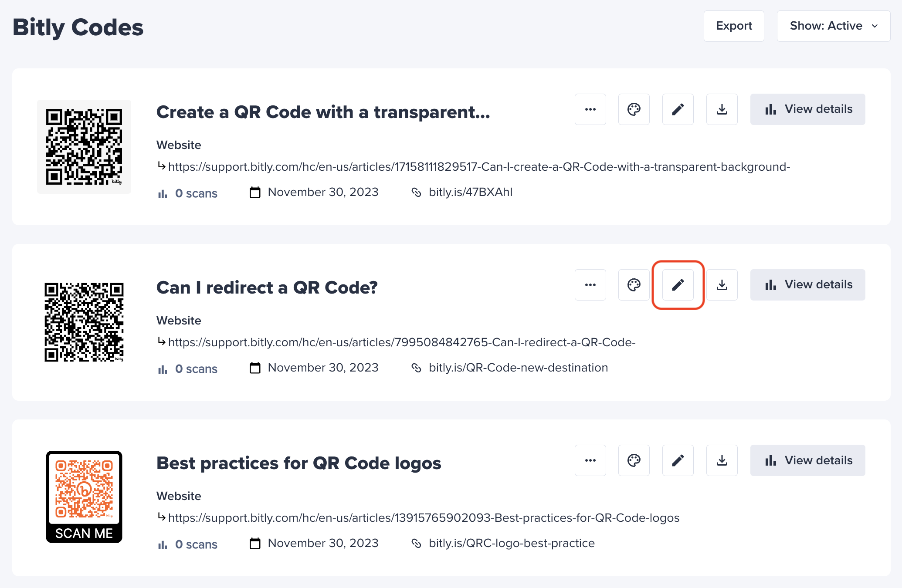Open more options for 'Best practices for QR Code logos'
Image resolution: width=902 pixels, height=588 pixels.
tap(590, 460)
